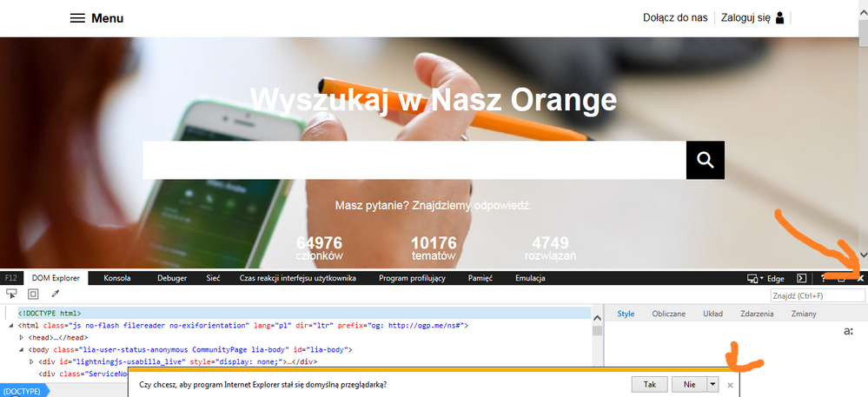The height and width of the screenshot is (397, 868).
Task: Expand the lightningjs-usabilla_live div node
Action: click(x=31, y=361)
